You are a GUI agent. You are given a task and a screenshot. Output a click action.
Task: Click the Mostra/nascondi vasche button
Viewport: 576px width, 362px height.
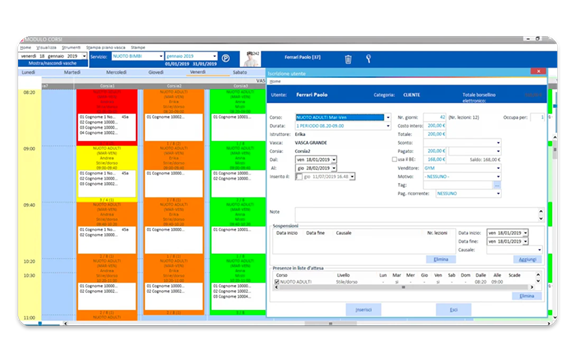click(53, 63)
